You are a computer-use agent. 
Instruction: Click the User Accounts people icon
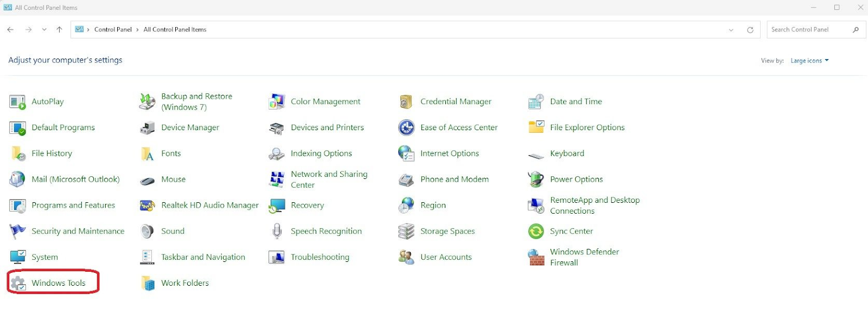coord(406,257)
